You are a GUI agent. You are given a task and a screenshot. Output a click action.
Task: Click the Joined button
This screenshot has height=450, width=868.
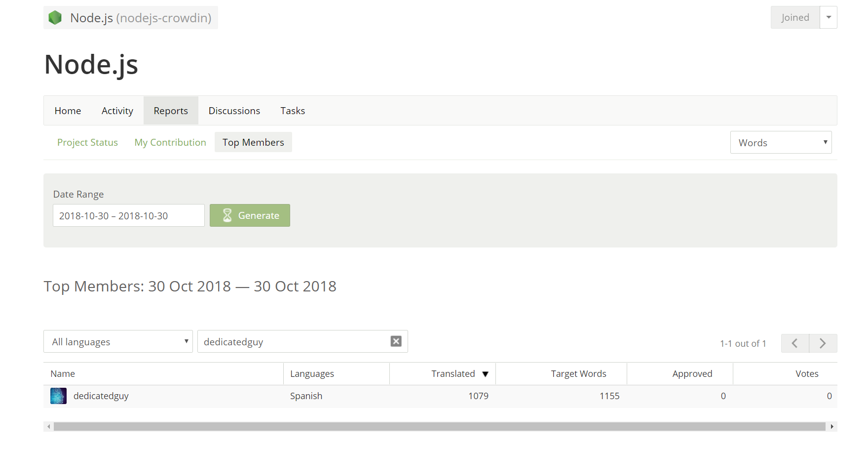[795, 17]
